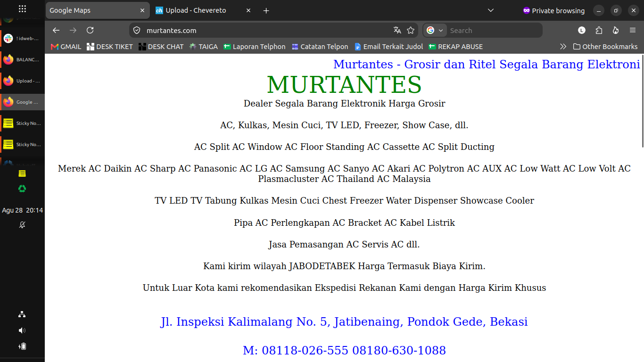The image size is (644, 362).
Task: Click 'Kami kirim wilayah JABODETABEK' line
Action: tap(344, 266)
